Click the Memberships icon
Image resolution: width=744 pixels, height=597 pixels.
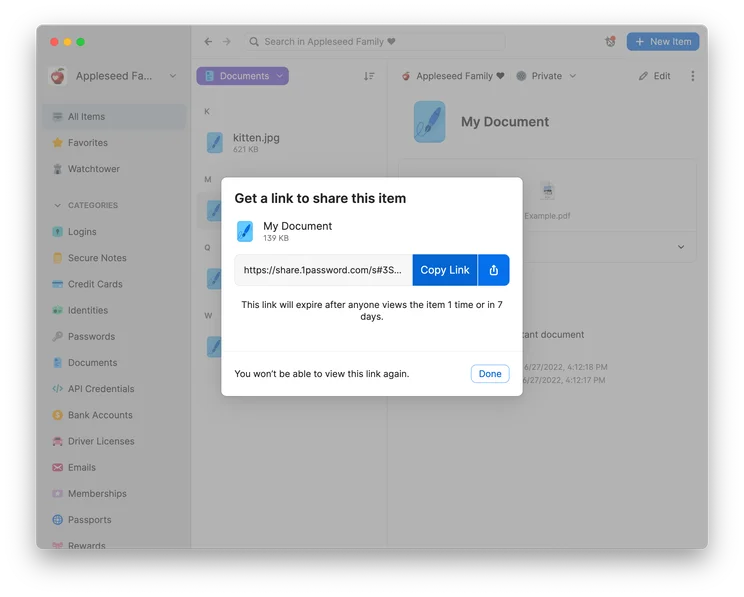57,494
